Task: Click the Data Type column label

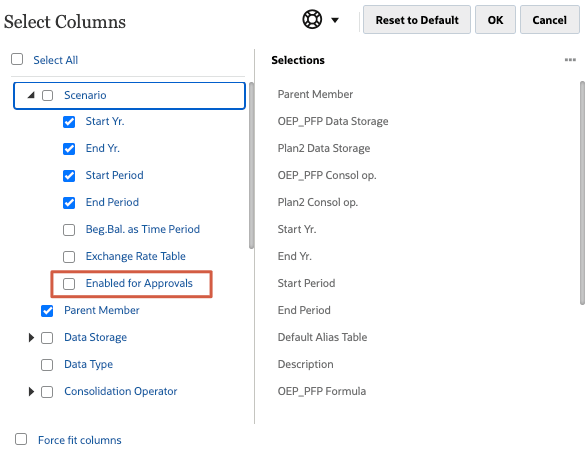Action: (88, 364)
